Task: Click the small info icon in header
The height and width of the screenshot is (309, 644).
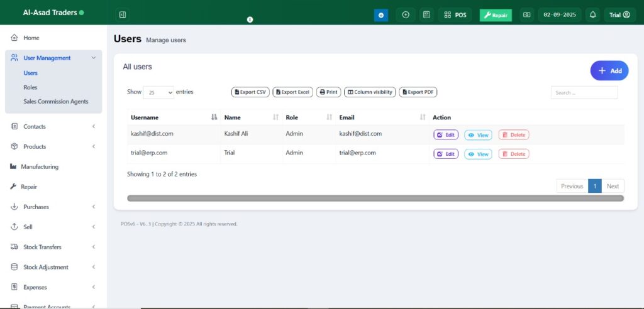Action: (x=250, y=19)
